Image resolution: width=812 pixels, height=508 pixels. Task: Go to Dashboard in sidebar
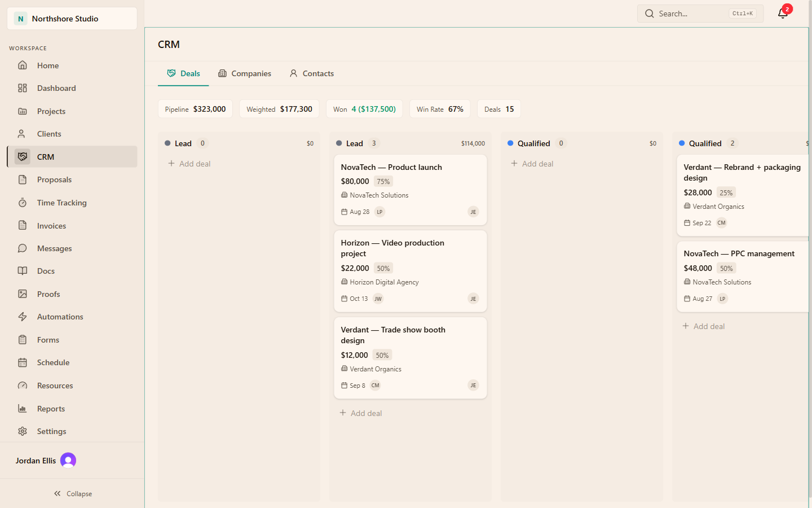(x=72, y=88)
